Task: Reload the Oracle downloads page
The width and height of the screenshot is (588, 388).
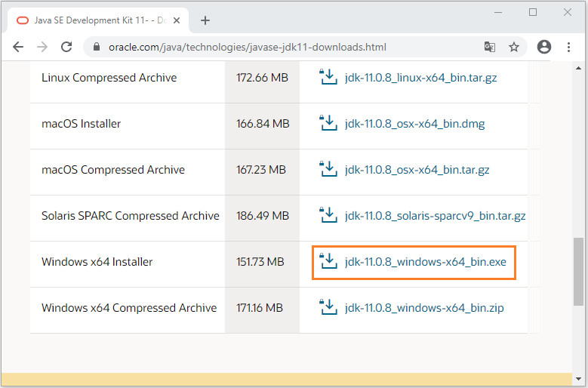Action: [66, 47]
